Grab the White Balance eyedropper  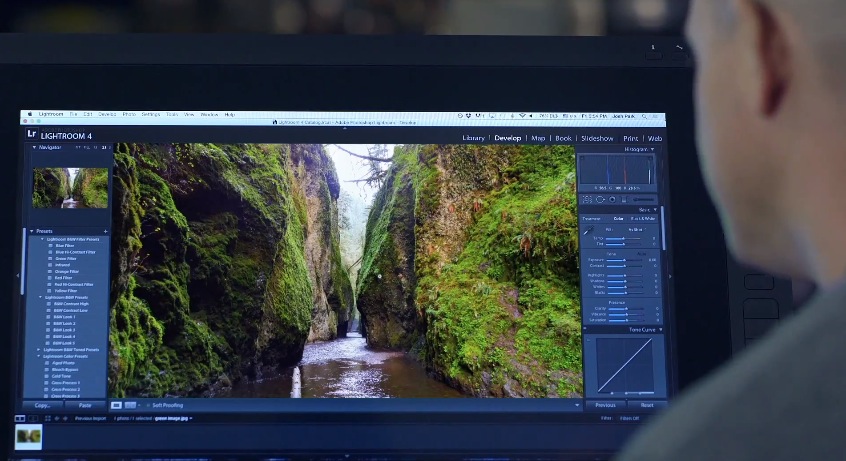(588, 230)
